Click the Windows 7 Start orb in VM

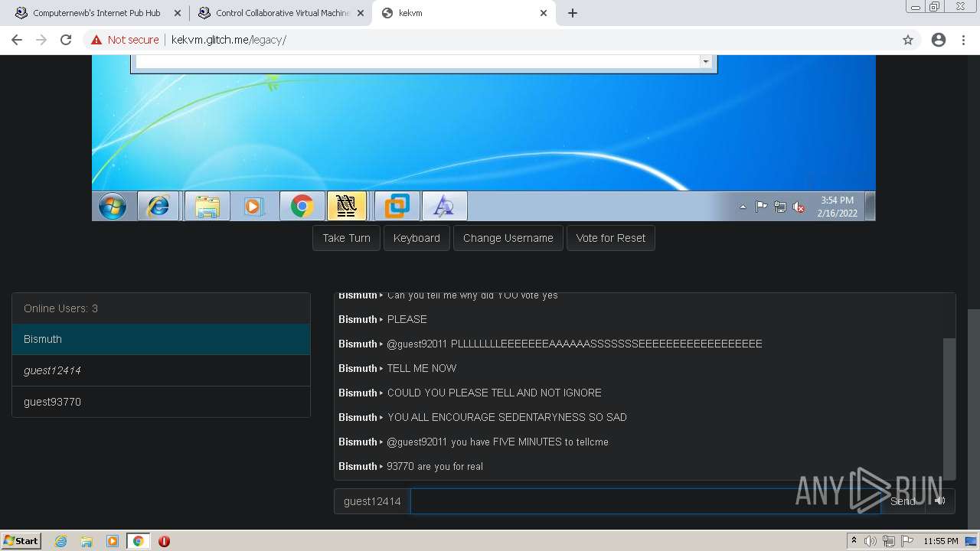112,206
